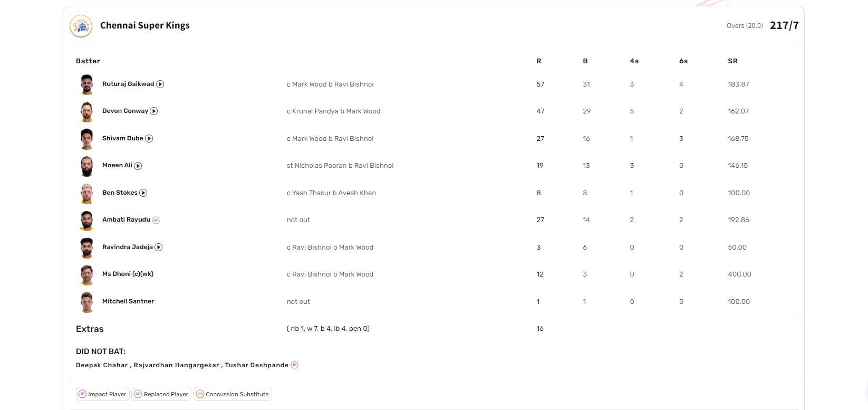This screenshot has height=410, width=868.
Task: Select the Replaced Player legend chip
Action: point(161,394)
